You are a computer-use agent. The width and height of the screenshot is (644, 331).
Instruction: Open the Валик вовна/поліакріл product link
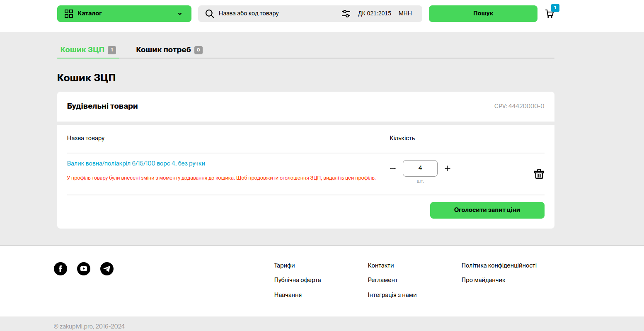pos(136,163)
